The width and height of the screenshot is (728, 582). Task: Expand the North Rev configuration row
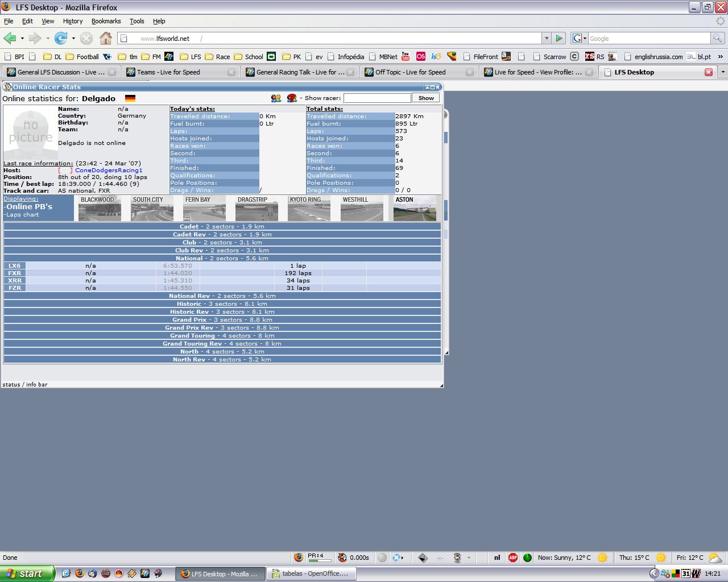pos(222,359)
